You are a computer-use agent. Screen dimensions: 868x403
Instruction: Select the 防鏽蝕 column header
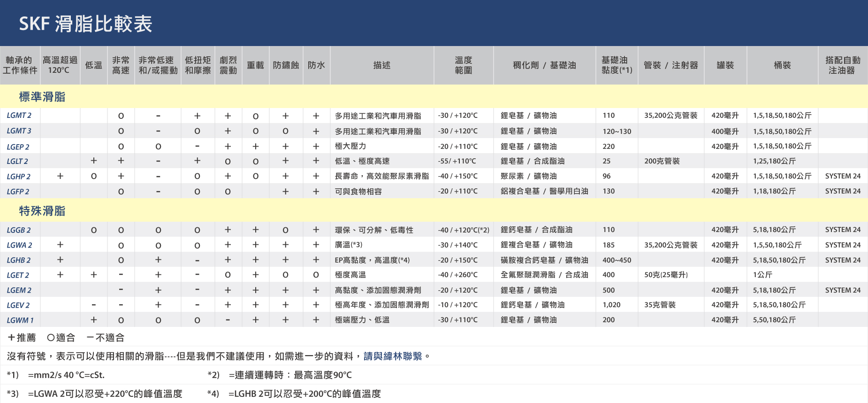[286, 65]
